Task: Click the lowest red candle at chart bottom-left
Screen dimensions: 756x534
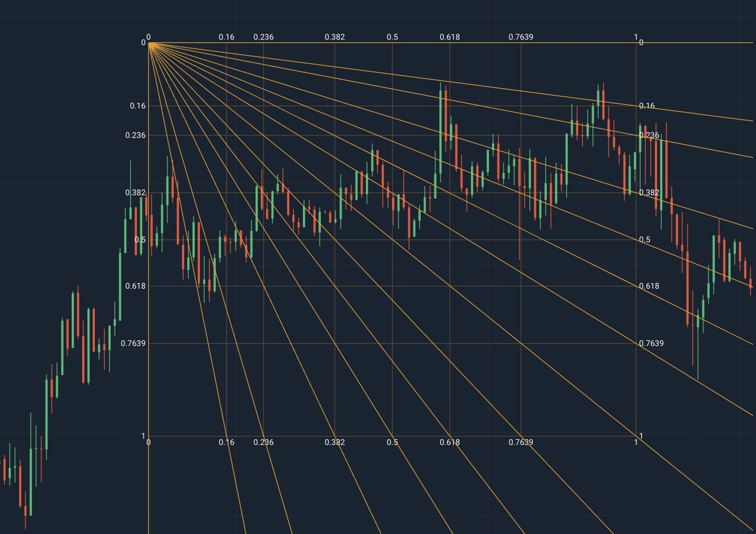Action: pyautogui.click(x=25, y=511)
